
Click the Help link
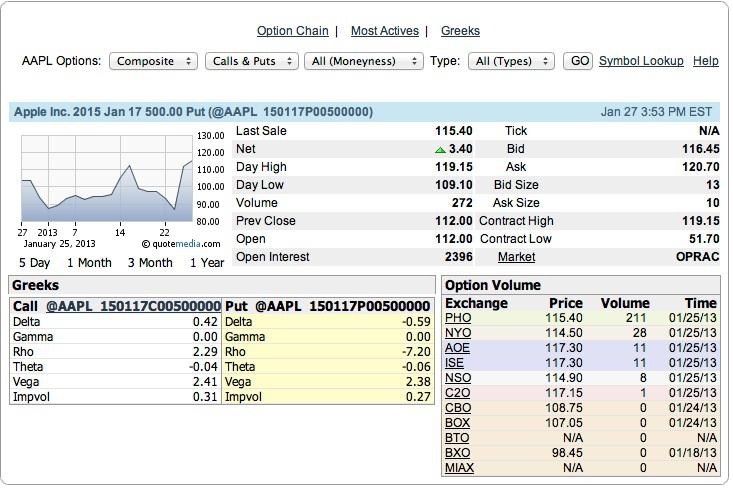[705, 61]
